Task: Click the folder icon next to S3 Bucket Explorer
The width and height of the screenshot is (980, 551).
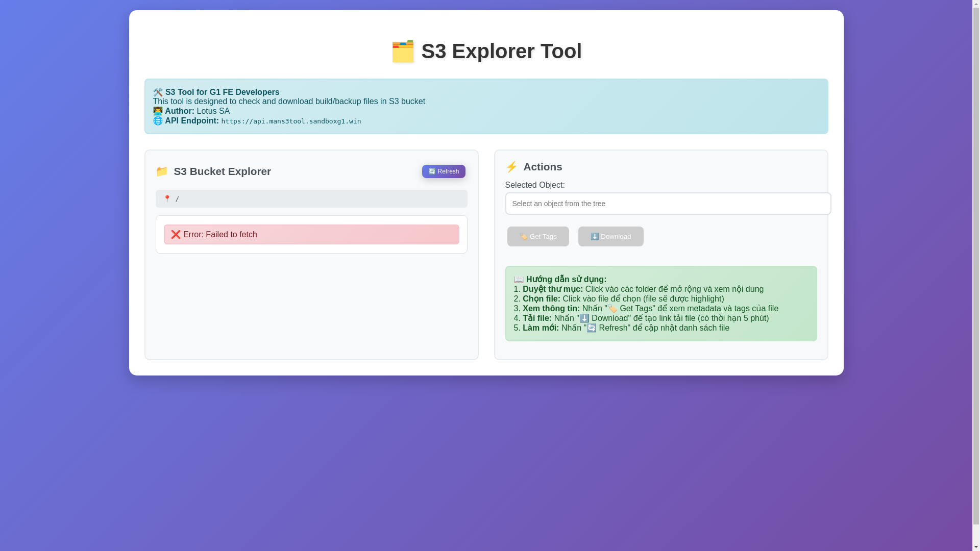Action: click(162, 171)
